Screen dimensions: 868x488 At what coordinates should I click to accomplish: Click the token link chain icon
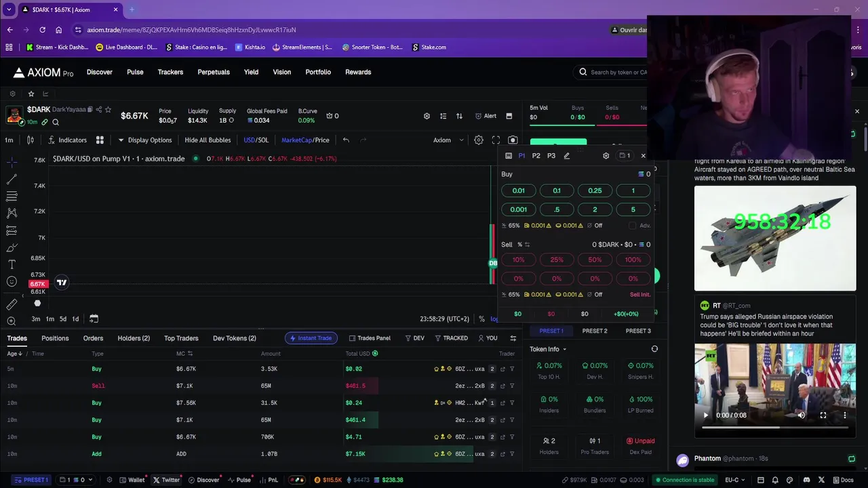[x=45, y=122]
